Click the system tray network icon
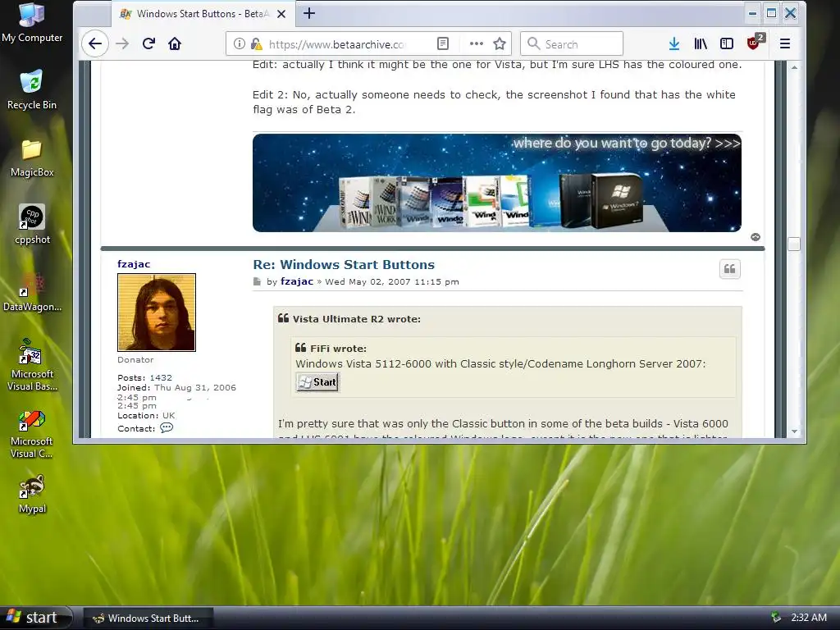 point(776,618)
